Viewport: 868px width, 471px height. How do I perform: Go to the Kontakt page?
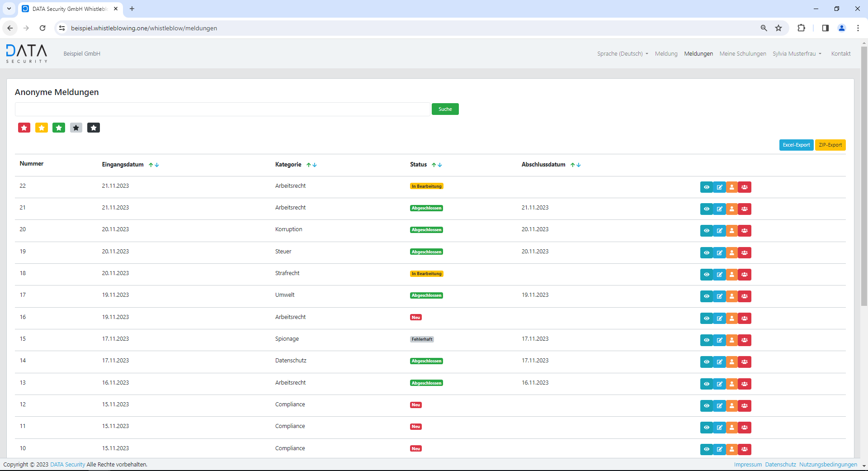click(840, 54)
